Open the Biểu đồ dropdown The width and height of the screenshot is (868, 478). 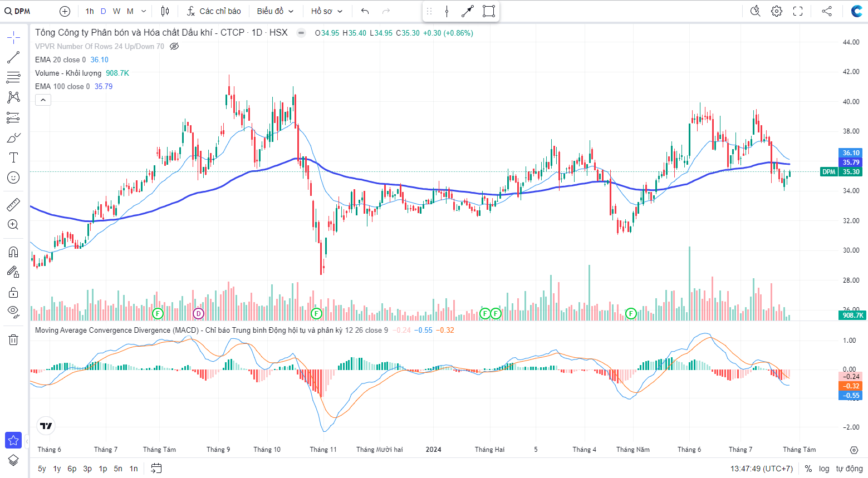click(x=275, y=11)
